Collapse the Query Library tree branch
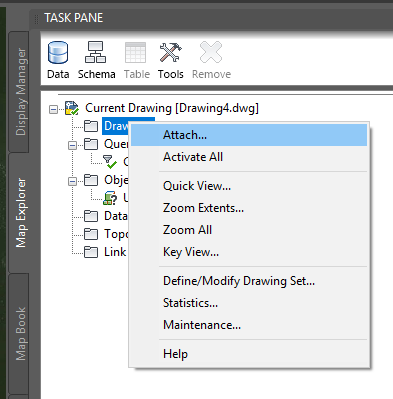The image size is (393, 399). click(72, 145)
